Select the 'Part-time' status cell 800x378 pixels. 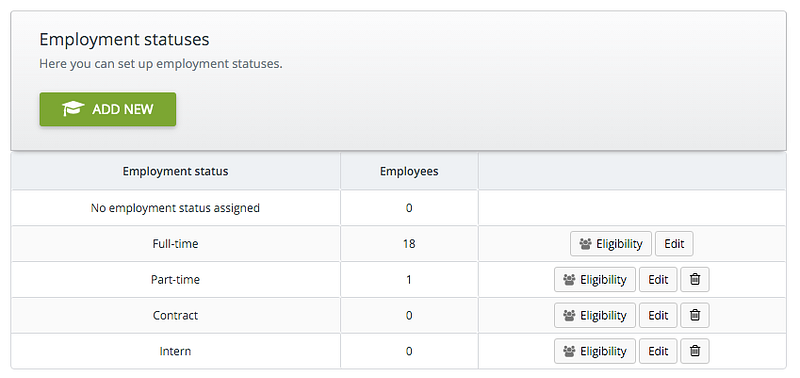pyautogui.click(x=176, y=280)
